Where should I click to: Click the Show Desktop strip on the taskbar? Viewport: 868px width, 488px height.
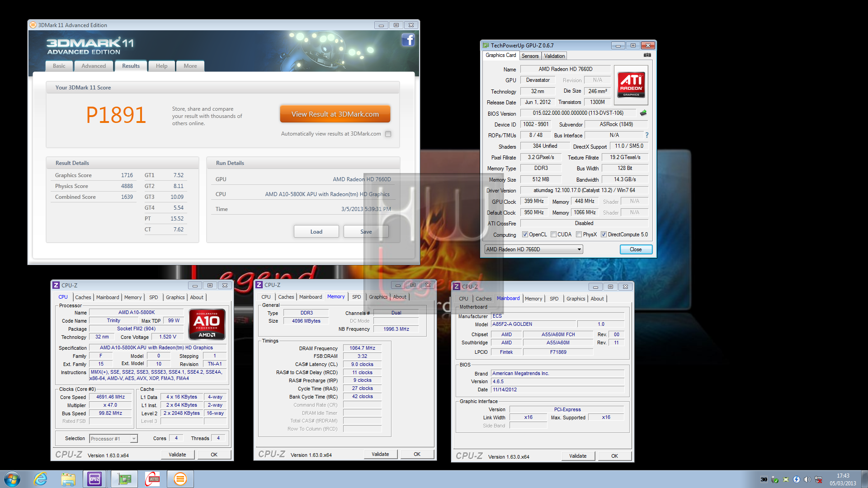coord(865,479)
